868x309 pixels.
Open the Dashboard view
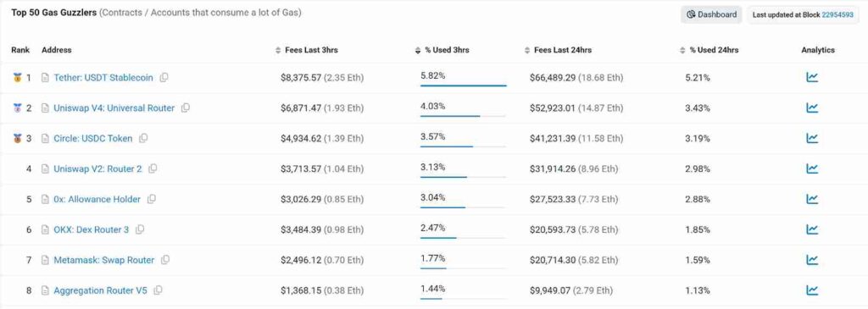[x=711, y=15]
